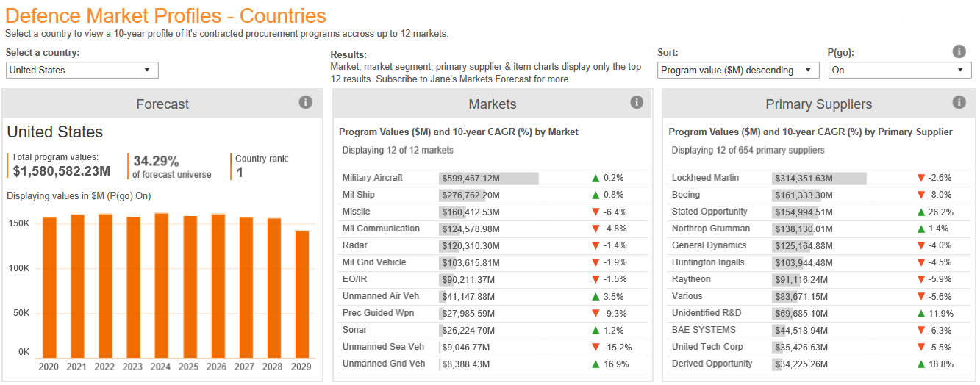
Task: Click the 34.29% forecast universe figure
Action: (x=156, y=161)
